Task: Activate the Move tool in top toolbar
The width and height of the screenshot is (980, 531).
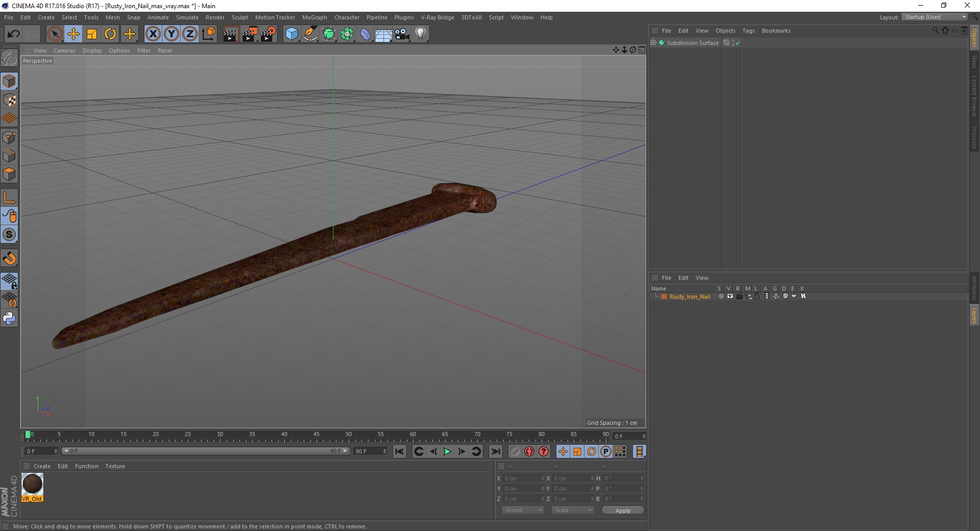Action: tap(73, 34)
